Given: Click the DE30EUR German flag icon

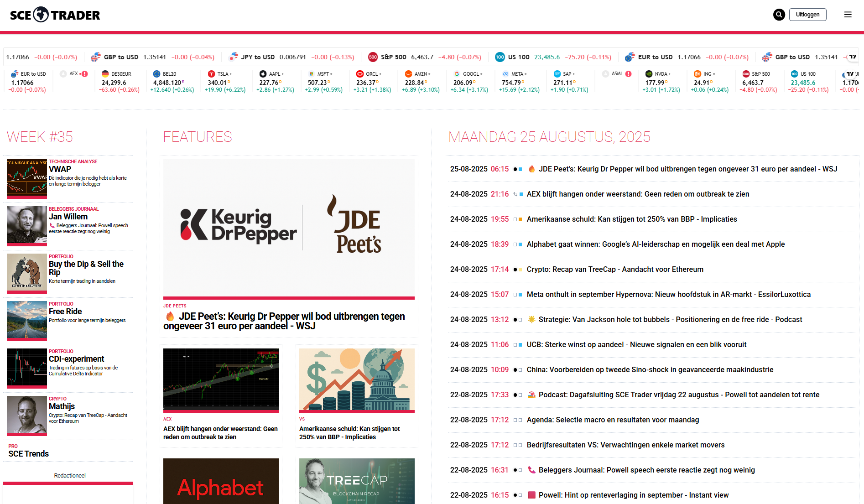Looking at the screenshot, I should (x=105, y=74).
